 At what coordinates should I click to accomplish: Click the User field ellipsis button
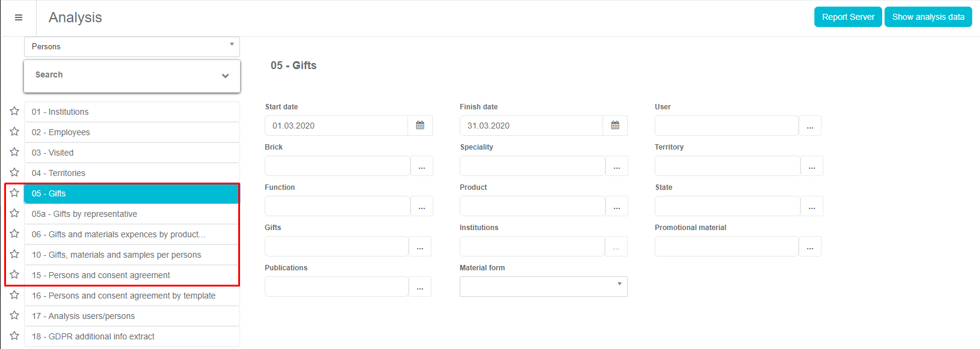810,126
